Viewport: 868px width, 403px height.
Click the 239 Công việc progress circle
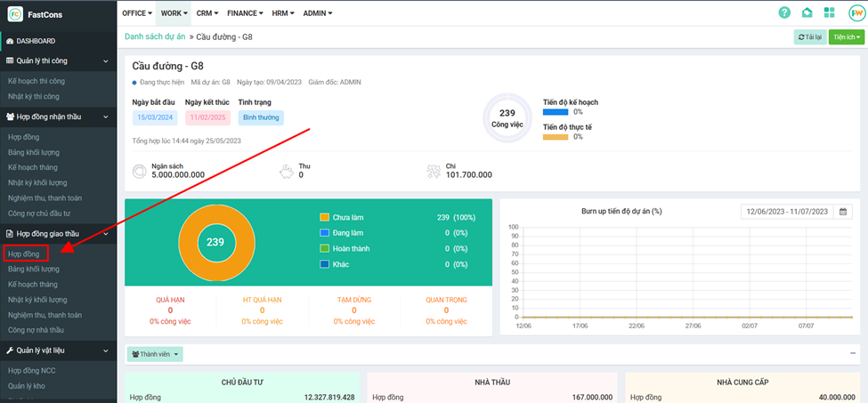coord(507,118)
